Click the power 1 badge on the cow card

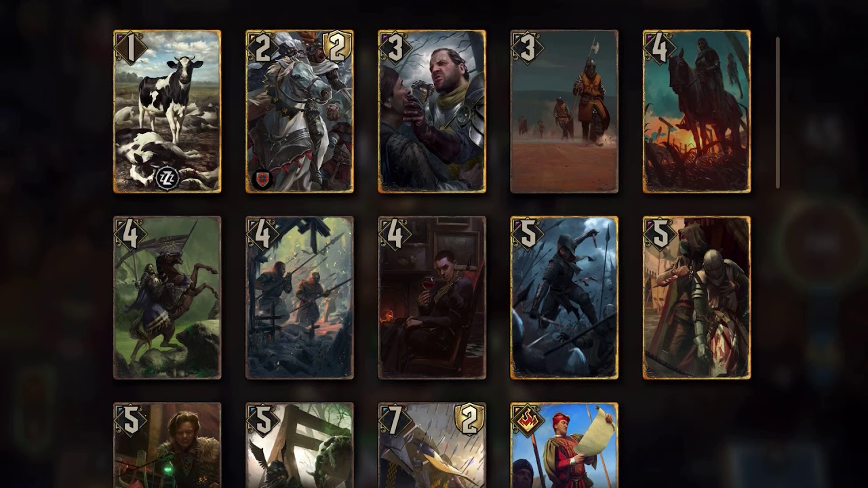(130, 47)
